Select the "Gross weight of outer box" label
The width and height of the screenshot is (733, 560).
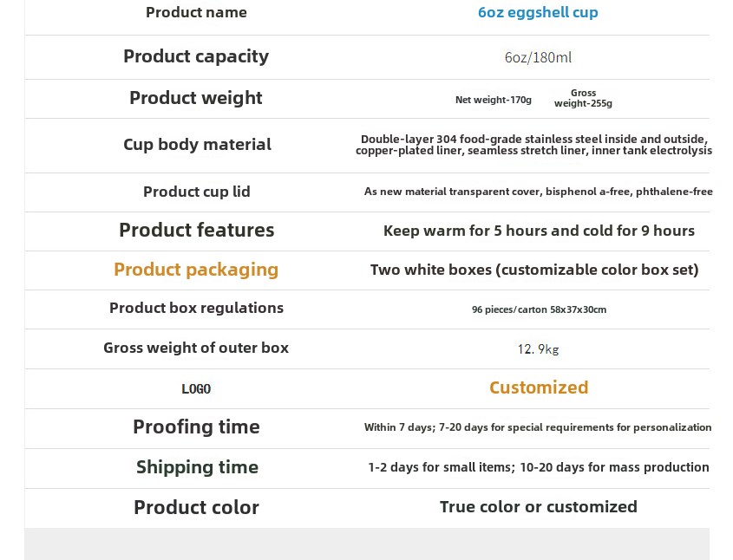click(x=196, y=348)
